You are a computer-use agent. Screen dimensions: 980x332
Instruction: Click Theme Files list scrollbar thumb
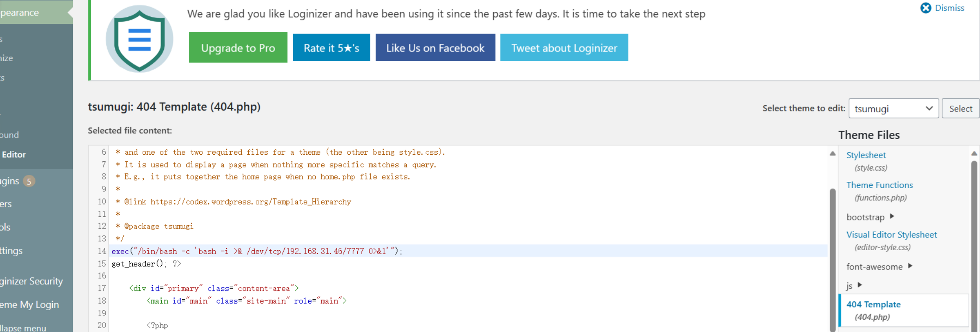click(x=974, y=246)
